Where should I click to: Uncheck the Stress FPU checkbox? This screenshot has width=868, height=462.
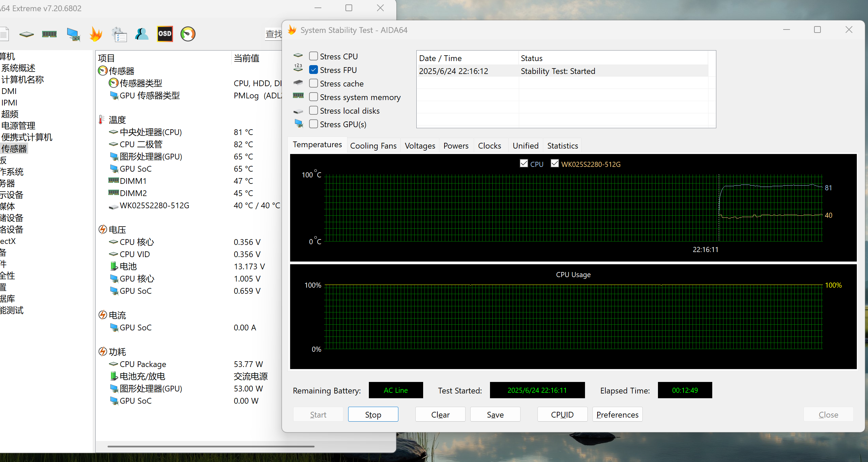point(314,70)
